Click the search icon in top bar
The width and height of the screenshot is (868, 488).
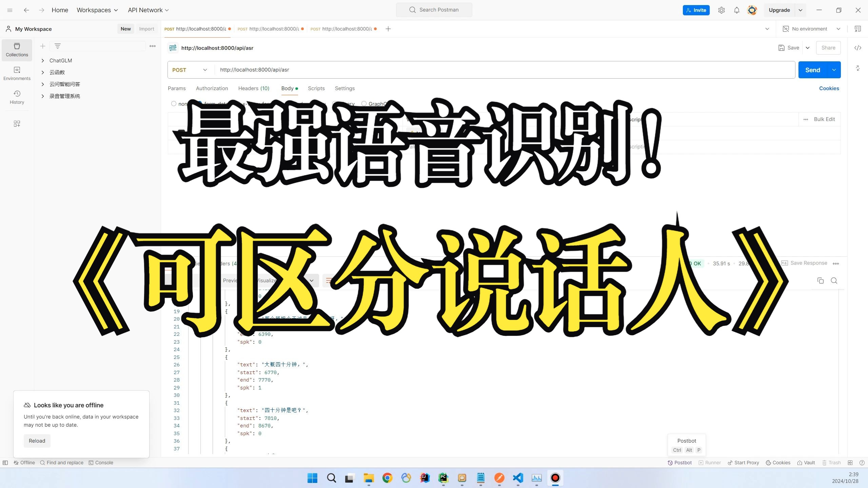click(x=413, y=10)
